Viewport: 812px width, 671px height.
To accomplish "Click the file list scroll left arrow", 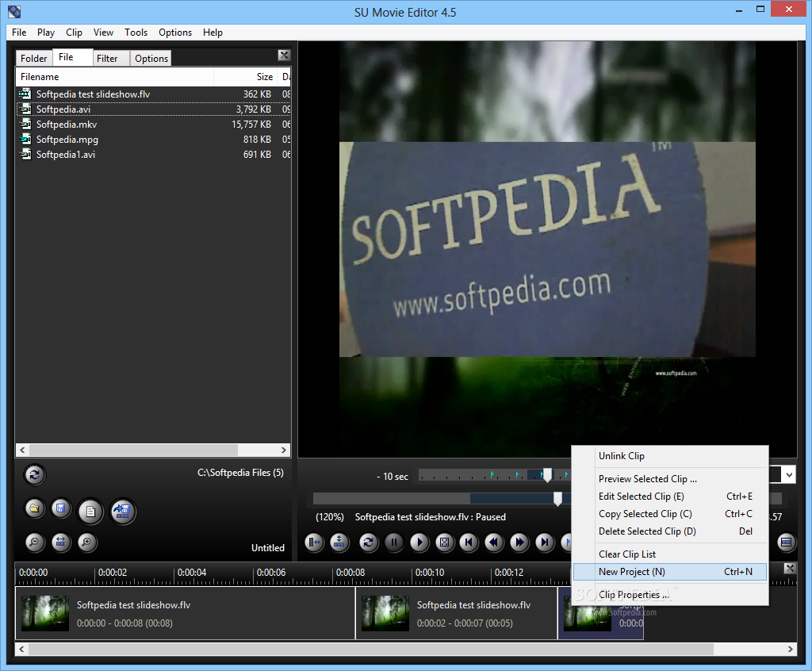I will click(x=22, y=451).
